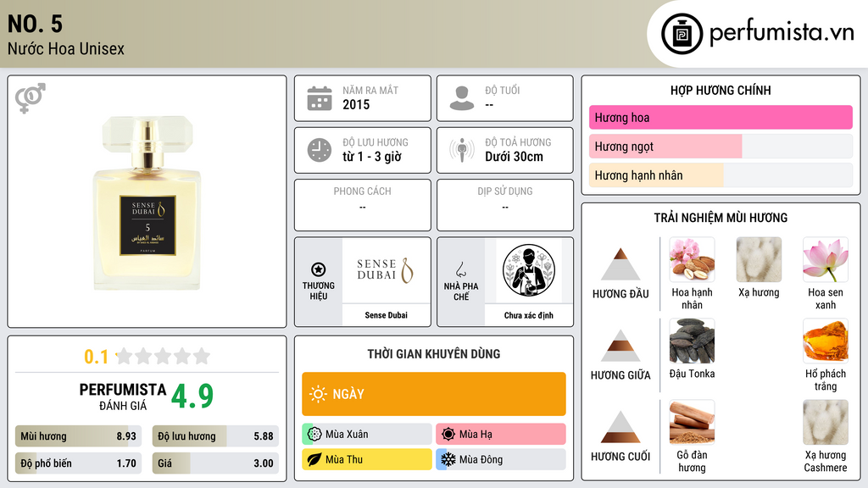Click the nose icon for Nhà pha chế

point(460,269)
